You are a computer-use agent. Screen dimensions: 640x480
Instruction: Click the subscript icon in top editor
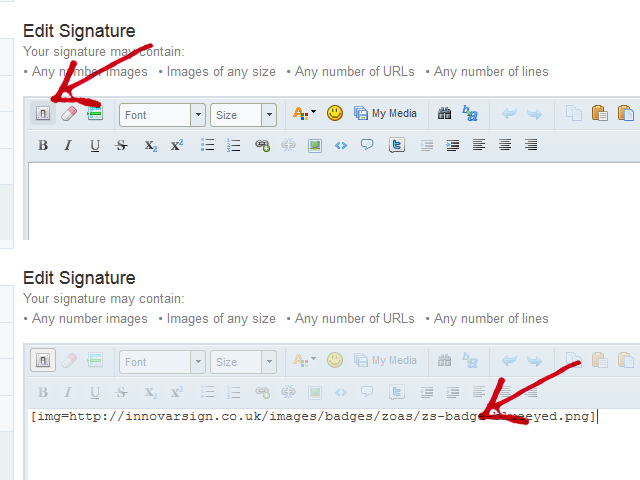150,145
